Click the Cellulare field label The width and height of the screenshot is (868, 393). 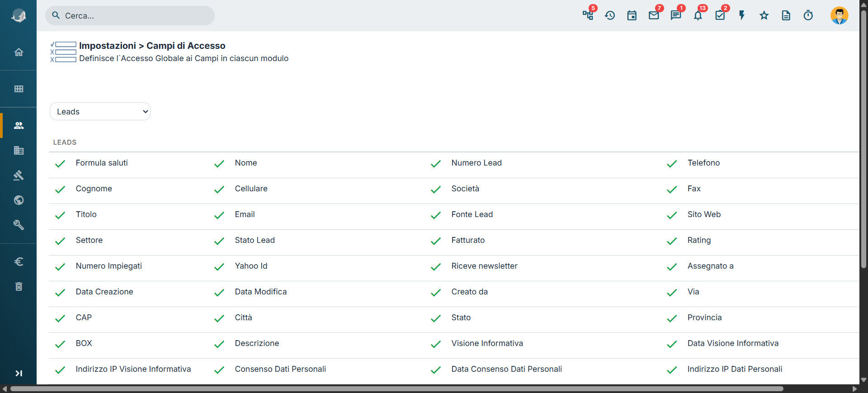point(251,189)
